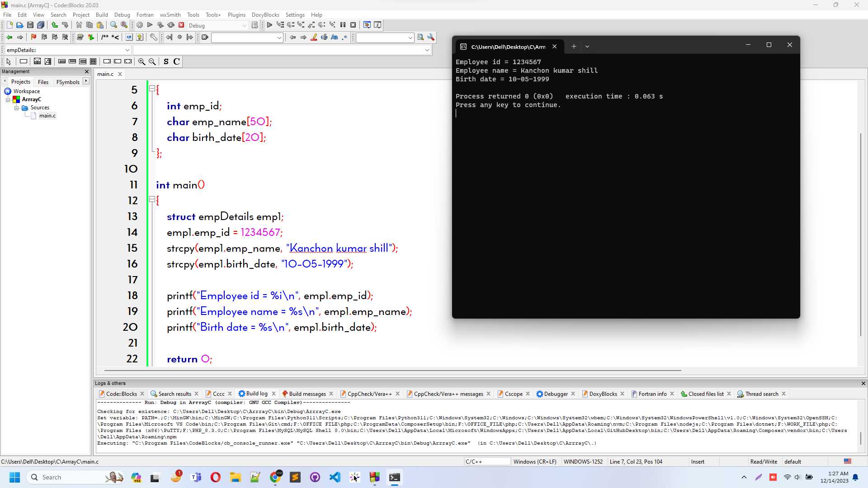
Task: Click the Build and run icon
Action: pos(160,25)
